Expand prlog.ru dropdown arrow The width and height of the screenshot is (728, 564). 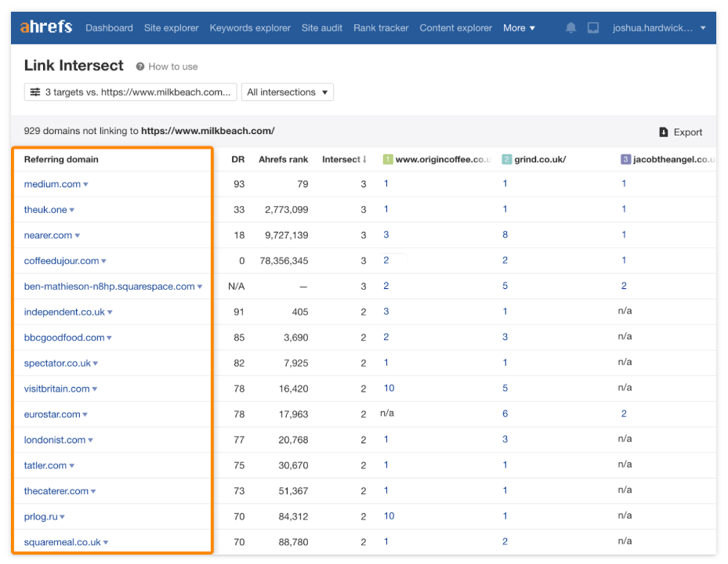62,516
